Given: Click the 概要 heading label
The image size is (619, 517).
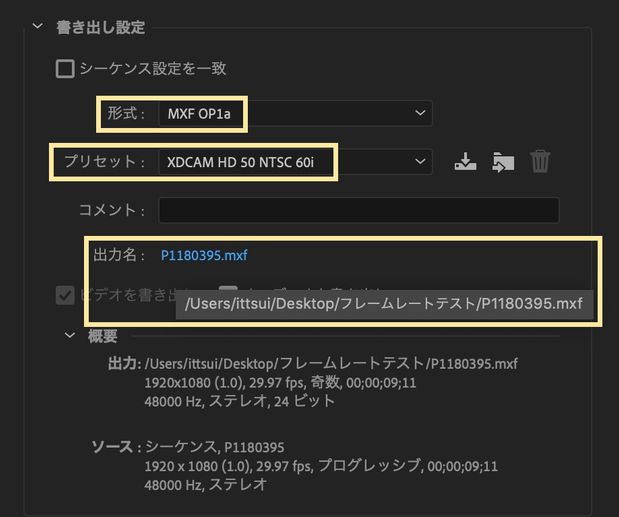Looking at the screenshot, I should point(103,336).
